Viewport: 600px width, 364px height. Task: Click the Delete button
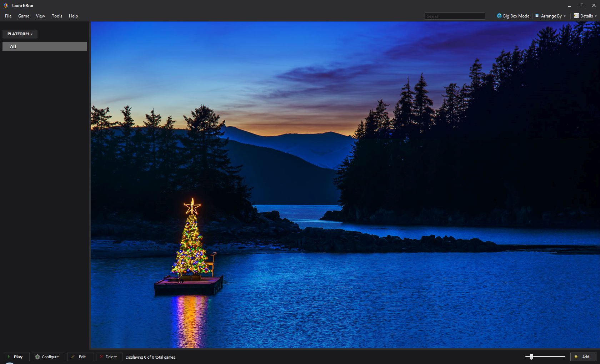pyautogui.click(x=109, y=357)
